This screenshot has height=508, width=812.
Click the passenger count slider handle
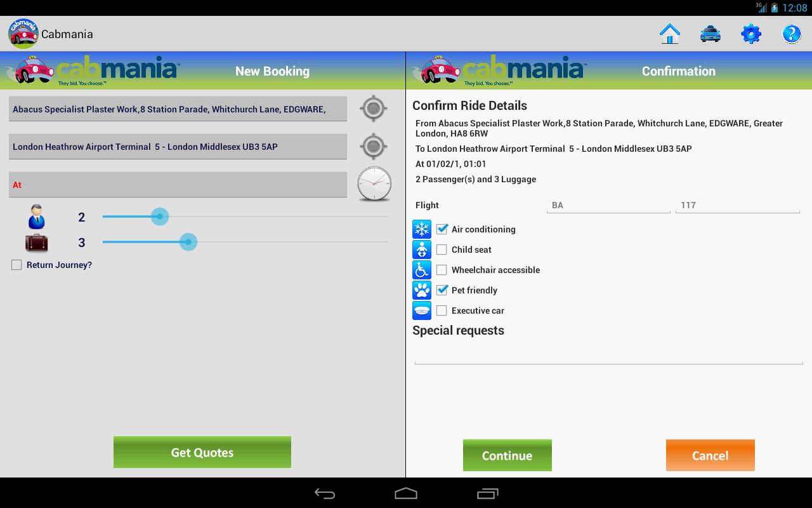click(x=160, y=217)
